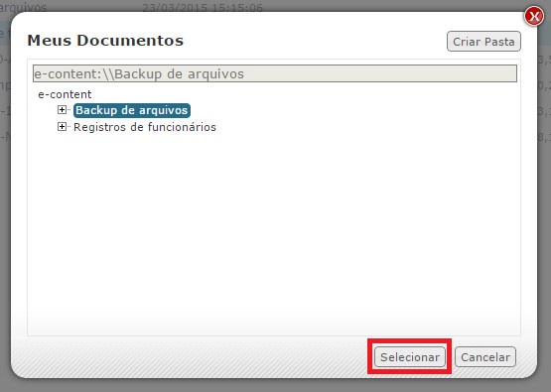Click the Criar Pasta button
551x392 pixels.
pos(483,42)
